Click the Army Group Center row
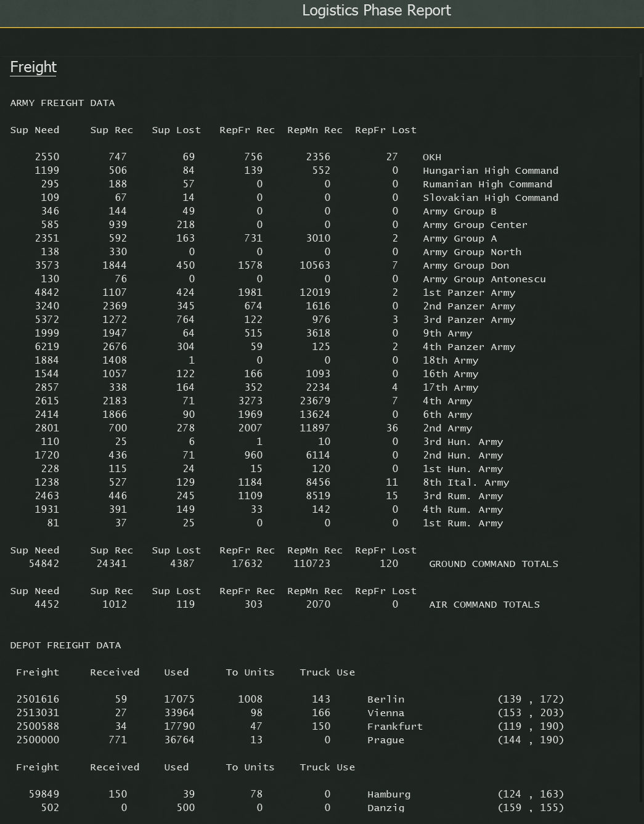Screen dimensions: 644x824 (475, 225)
